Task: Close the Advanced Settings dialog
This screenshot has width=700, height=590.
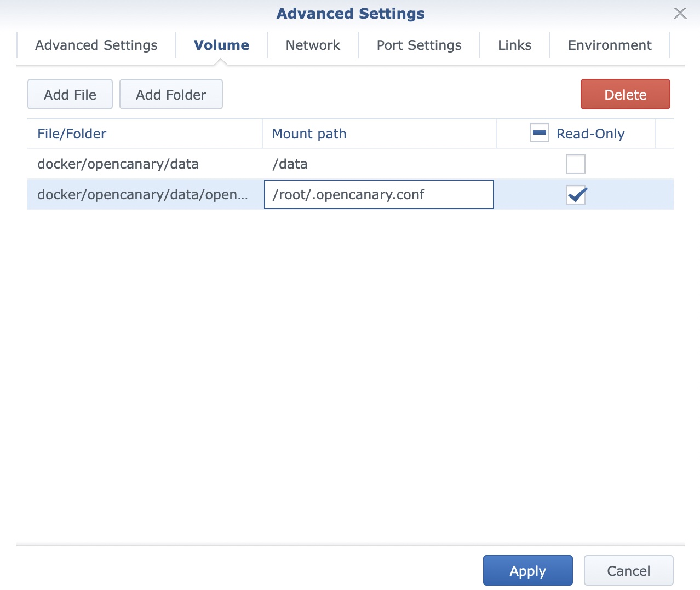Action: 680,13
